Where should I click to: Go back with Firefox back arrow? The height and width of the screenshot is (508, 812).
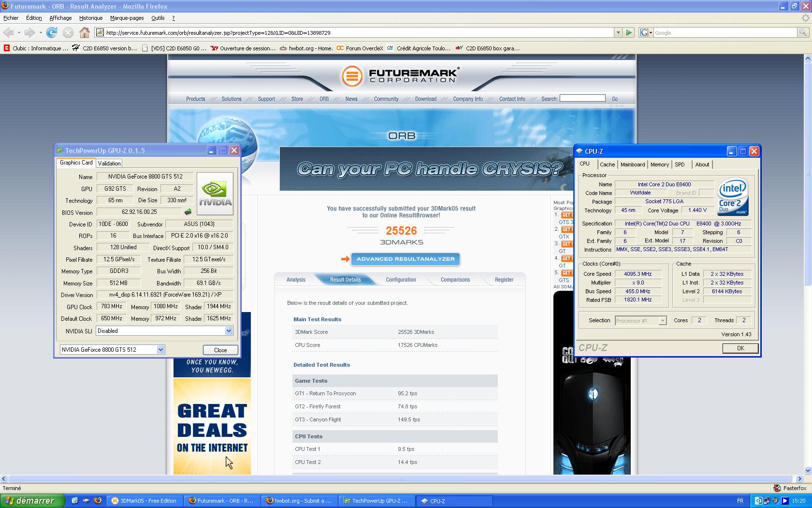(8, 32)
